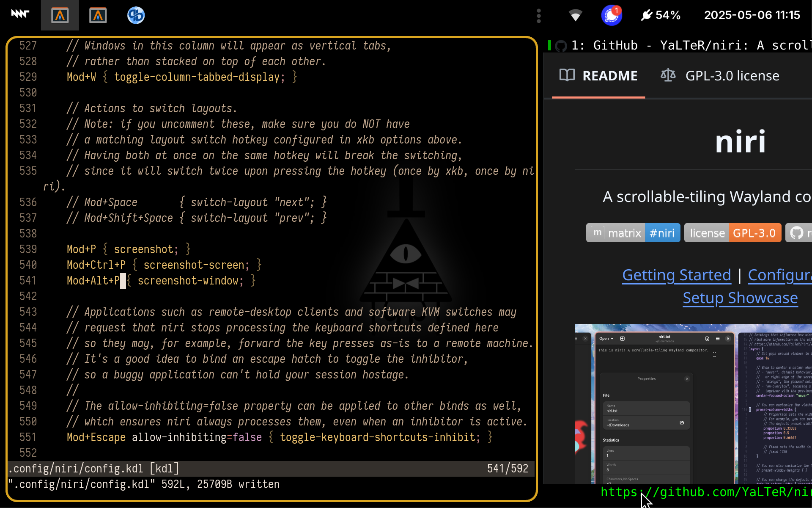Image resolution: width=812 pixels, height=508 pixels.
Task: Click the Mod+P screenshot binding line
Action: (x=129, y=249)
